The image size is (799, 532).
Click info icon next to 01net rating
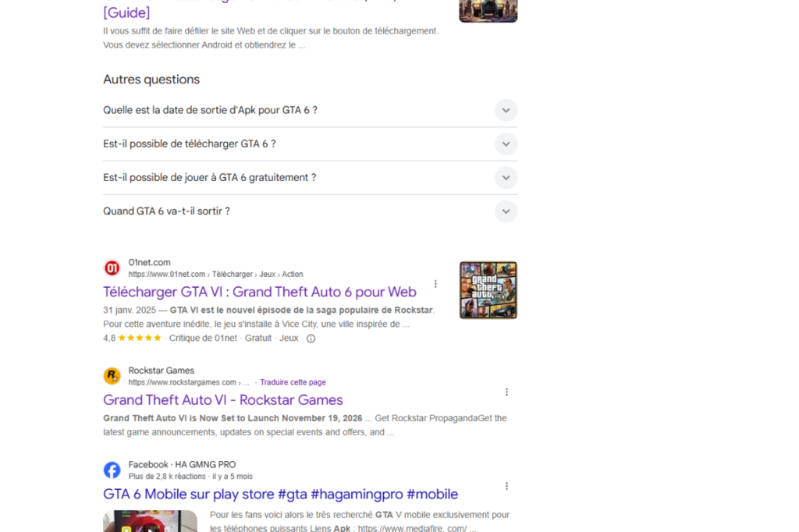pyautogui.click(x=311, y=339)
